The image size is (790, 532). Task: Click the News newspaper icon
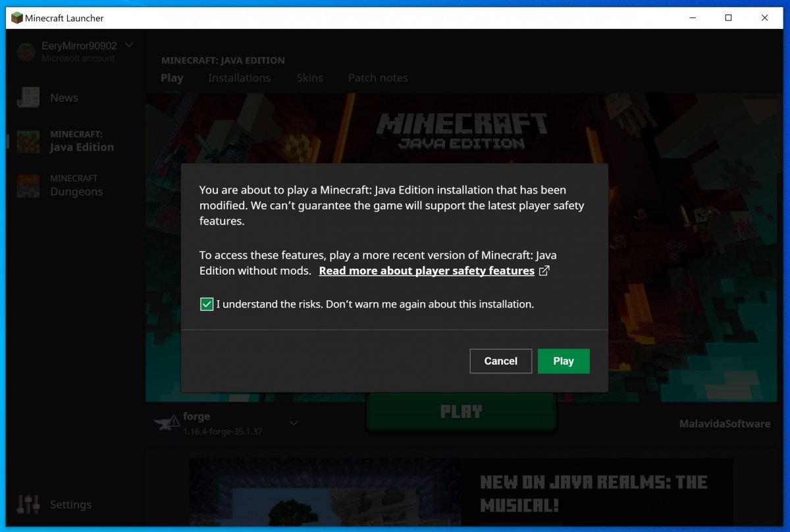[x=28, y=97]
